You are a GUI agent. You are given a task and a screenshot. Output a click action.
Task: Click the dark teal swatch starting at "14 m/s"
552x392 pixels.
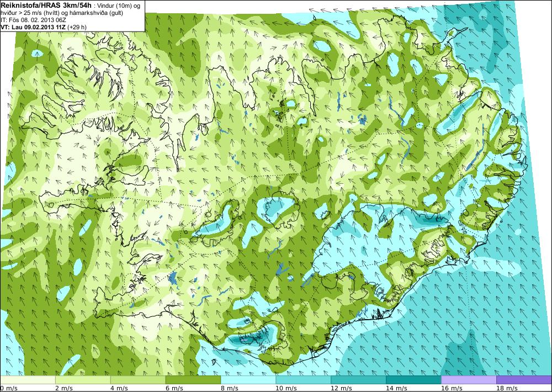413,380
